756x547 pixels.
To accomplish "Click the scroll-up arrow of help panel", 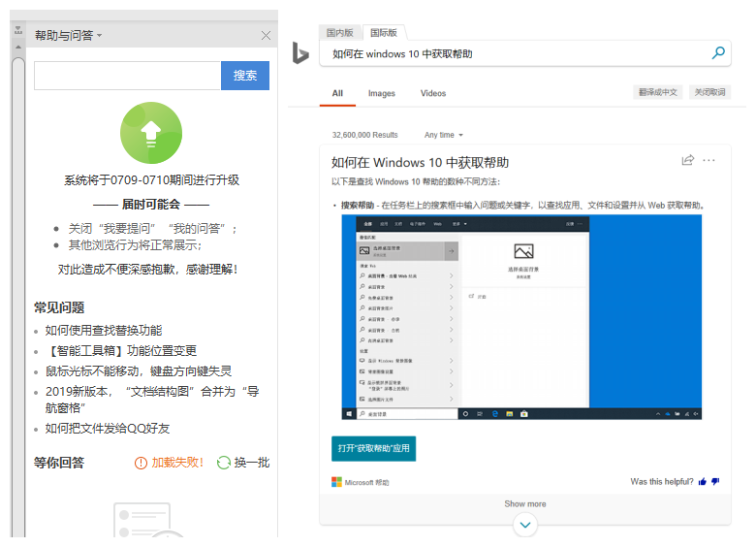I will [x=18, y=47].
